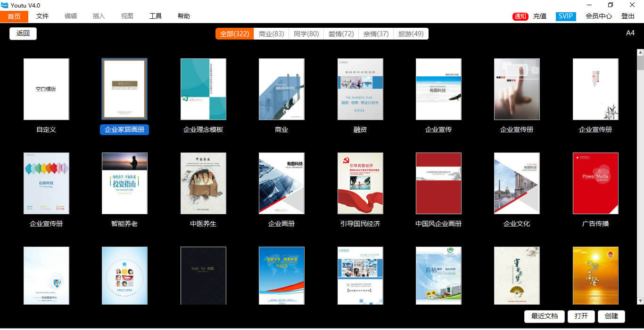
Task: Open 会员中心 member center
Action: [599, 16]
